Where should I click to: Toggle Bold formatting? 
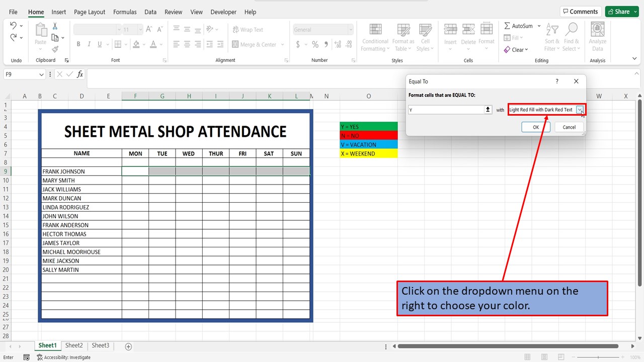78,44
